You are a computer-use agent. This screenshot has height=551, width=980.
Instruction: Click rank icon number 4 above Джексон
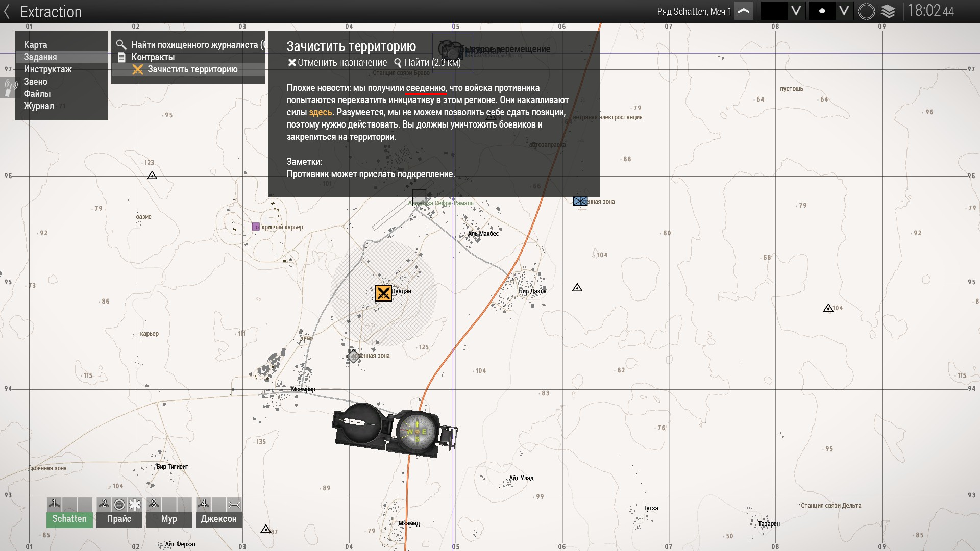[204, 504]
